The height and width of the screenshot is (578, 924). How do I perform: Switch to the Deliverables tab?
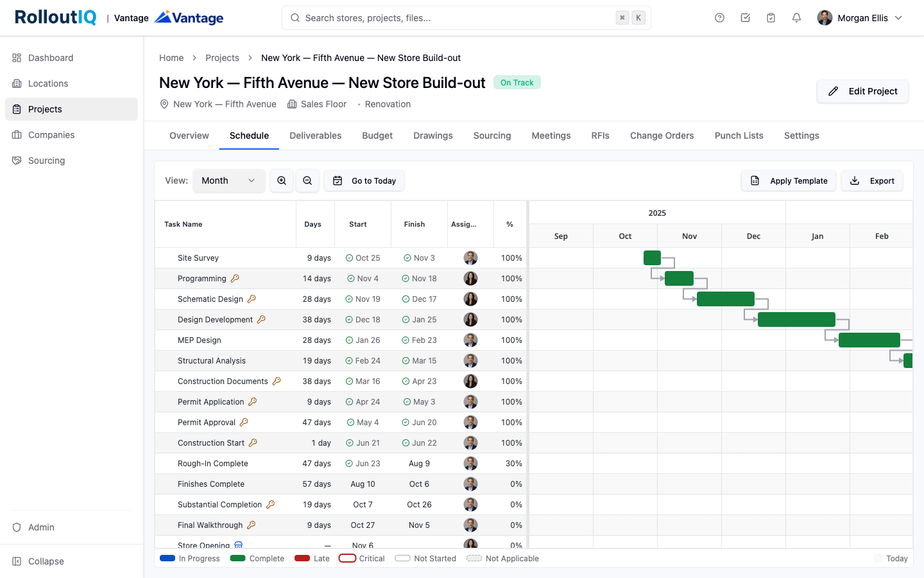(x=316, y=136)
